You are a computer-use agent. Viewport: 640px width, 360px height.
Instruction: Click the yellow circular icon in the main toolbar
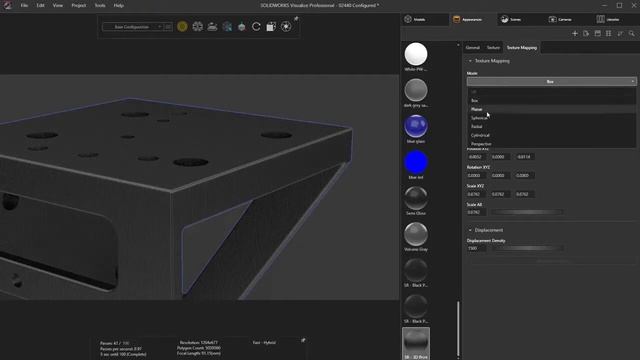point(182,27)
